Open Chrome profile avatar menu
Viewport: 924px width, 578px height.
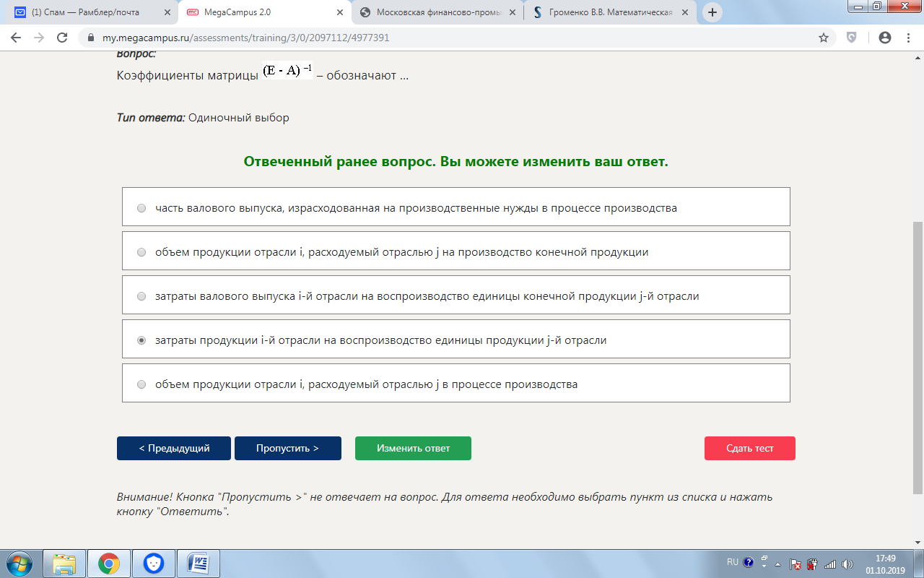884,38
